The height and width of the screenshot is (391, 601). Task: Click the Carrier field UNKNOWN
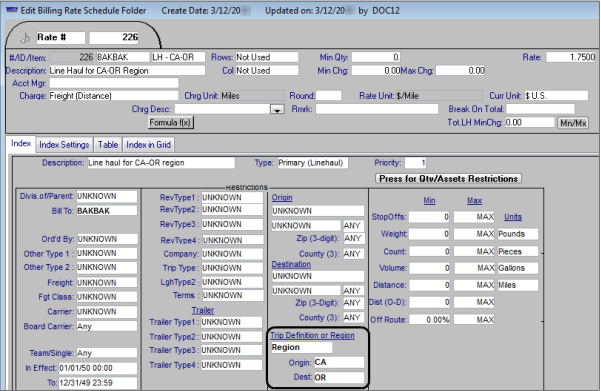(107, 312)
